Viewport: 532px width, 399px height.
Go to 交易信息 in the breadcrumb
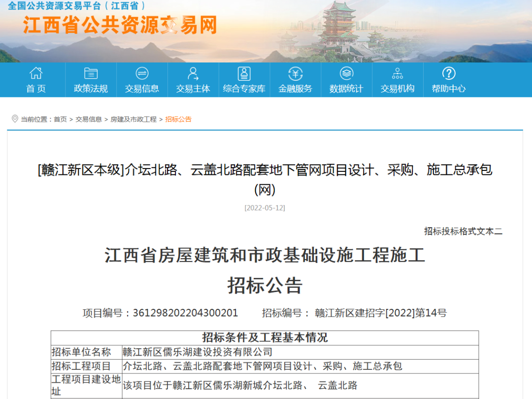(89, 119)
